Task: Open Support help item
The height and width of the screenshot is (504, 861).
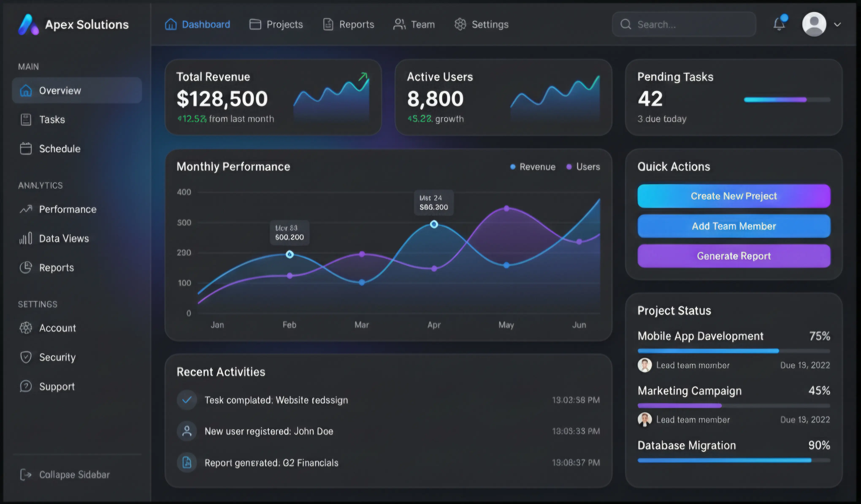Action: tap(57, 386)
